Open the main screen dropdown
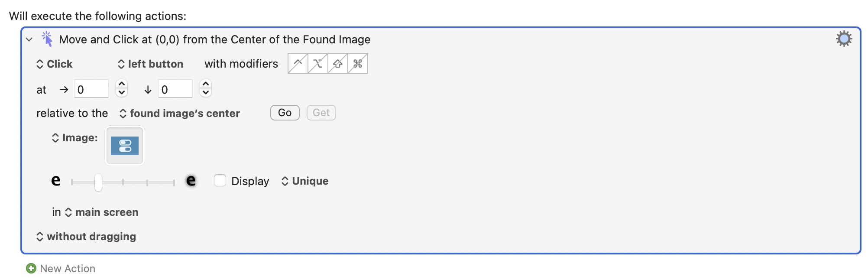 point(102,212)
